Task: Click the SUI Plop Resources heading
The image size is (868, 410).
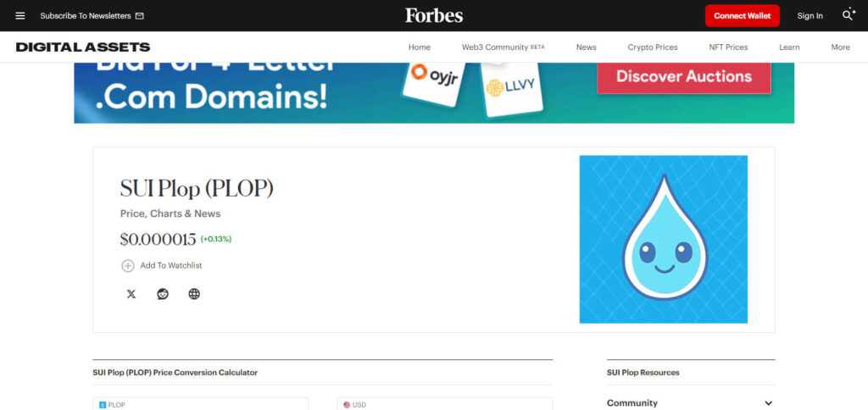Action: [x=643, y=373]
